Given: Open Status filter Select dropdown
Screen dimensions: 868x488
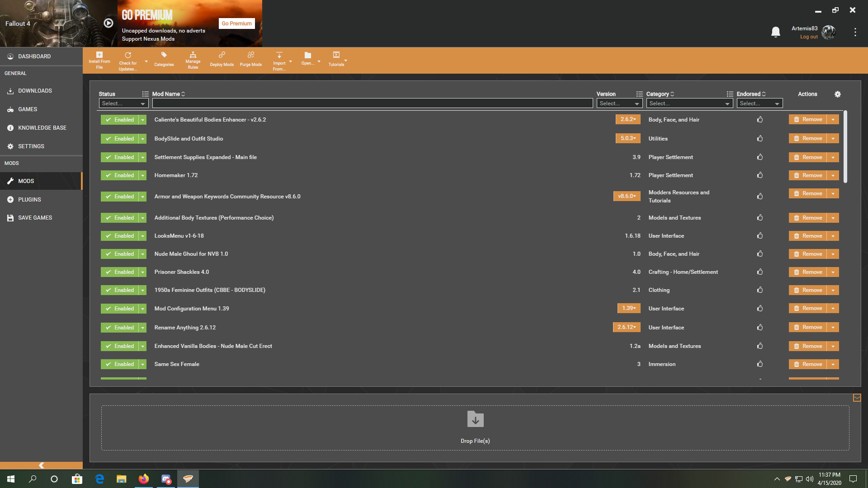Looking at the screenshot, I should pos(123,103).
